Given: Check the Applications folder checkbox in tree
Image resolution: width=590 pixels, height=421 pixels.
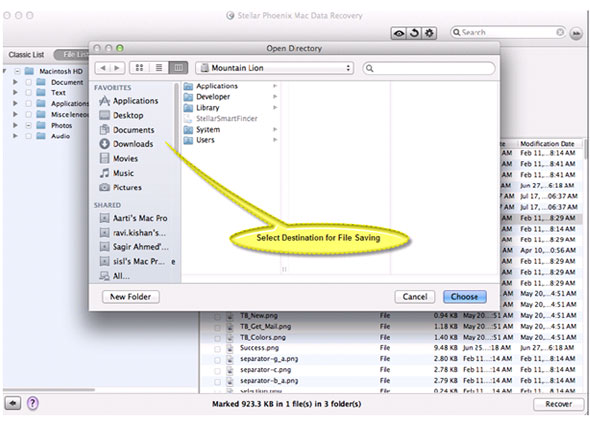Looking at the screenshot, I should tap(29, 103).
